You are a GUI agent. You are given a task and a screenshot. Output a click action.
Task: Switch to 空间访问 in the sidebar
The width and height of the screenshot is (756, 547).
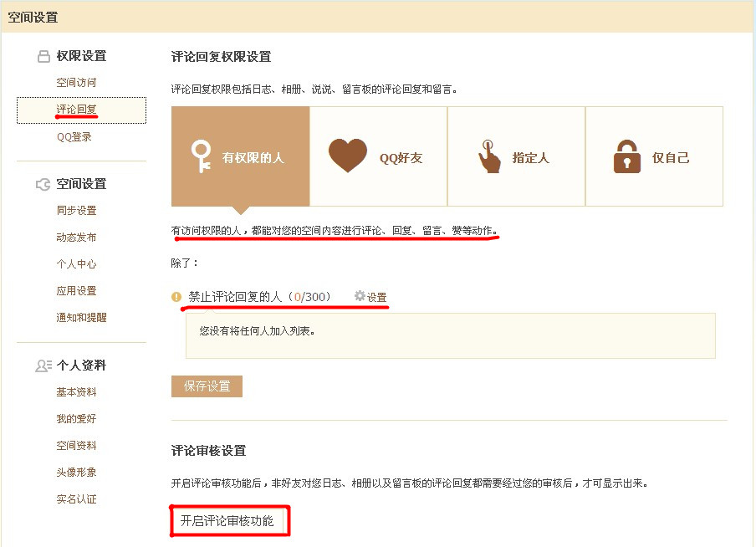click(x=78, y=83)
